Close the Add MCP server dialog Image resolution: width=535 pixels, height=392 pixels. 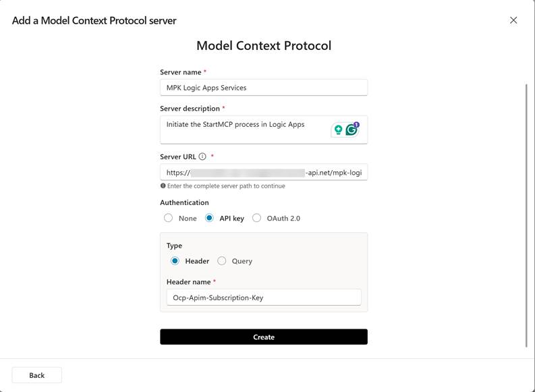click(x=513, y=20)
